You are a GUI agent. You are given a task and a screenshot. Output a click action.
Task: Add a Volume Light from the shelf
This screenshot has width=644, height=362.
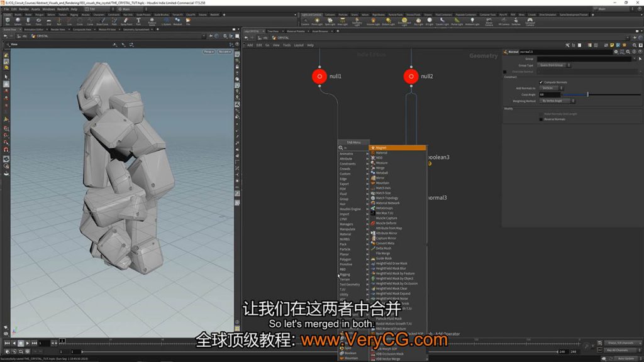point(373,21)
